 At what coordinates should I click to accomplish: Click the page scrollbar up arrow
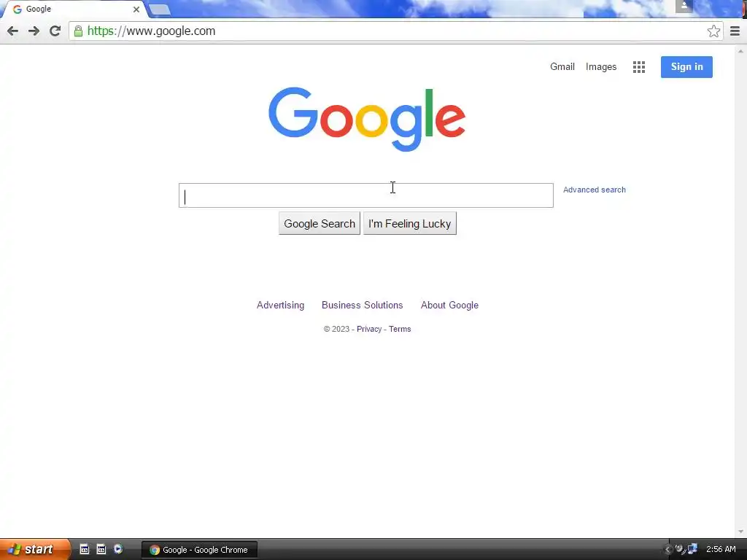740,51
